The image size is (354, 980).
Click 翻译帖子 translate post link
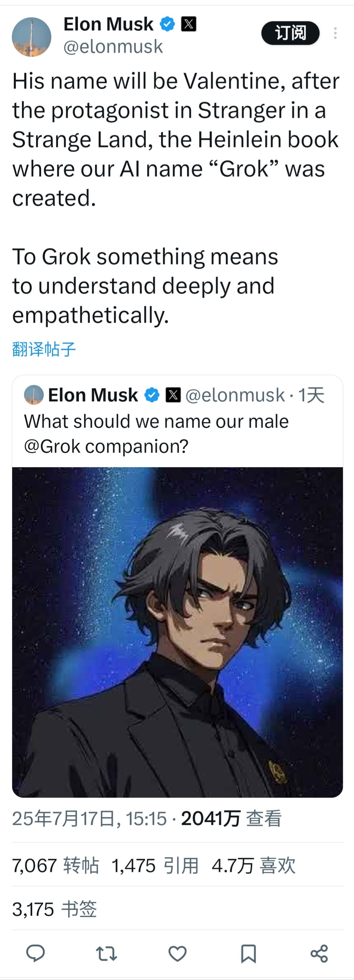click(x=44, y=349)
